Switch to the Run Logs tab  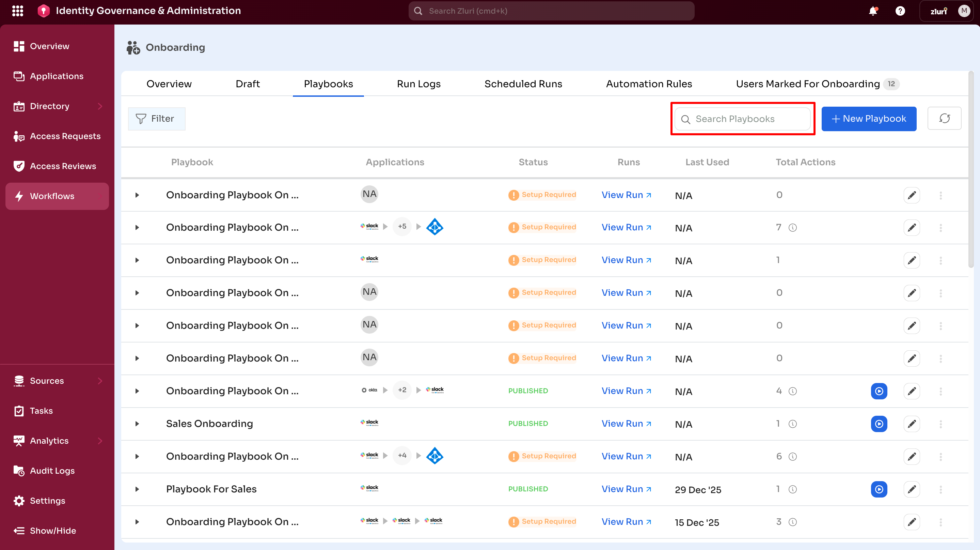coord(418,84)
